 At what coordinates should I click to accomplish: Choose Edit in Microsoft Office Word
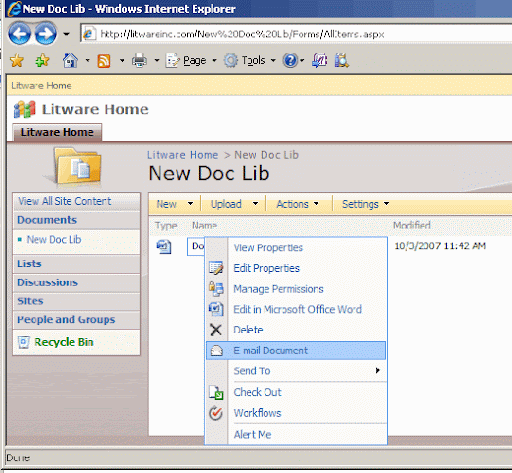pyautogui.click(x=296, y=309)
